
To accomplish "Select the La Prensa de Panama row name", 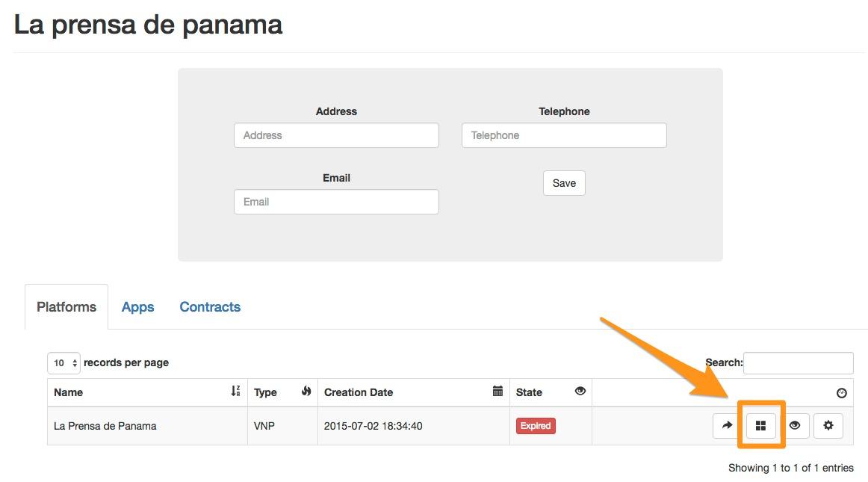I will (105, 426).
